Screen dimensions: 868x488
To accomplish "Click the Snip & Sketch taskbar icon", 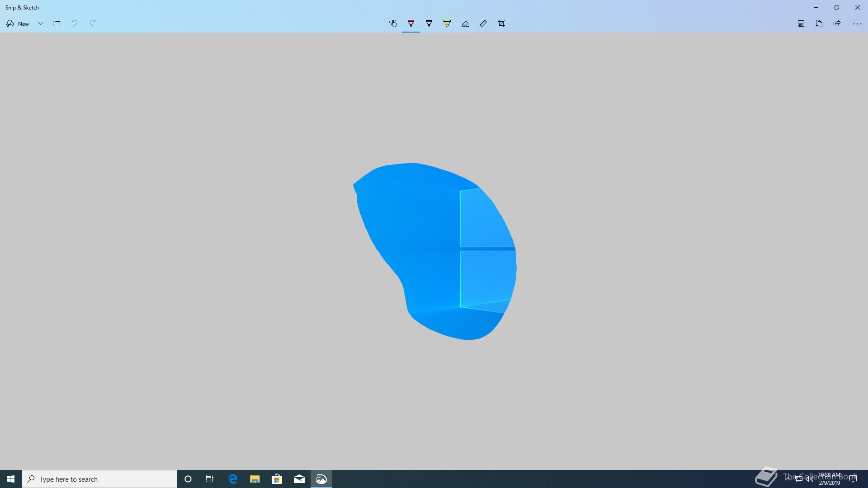I will tap(321, 479).
